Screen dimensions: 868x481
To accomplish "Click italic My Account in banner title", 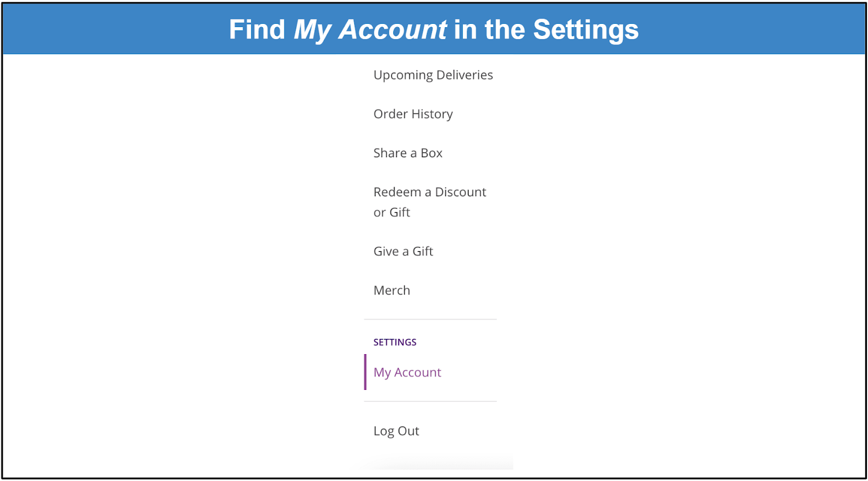I will [370, 30].
